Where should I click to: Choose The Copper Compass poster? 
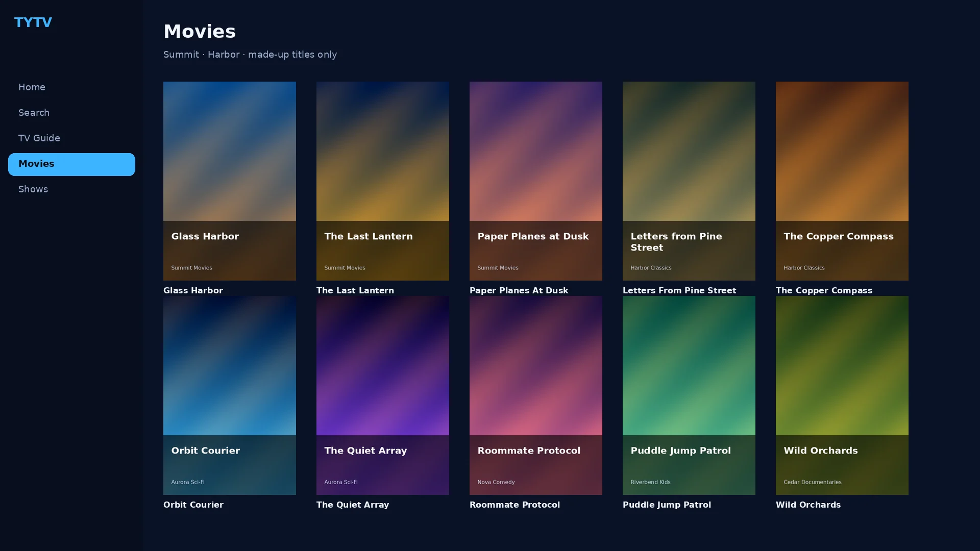[x=842, y=181]
